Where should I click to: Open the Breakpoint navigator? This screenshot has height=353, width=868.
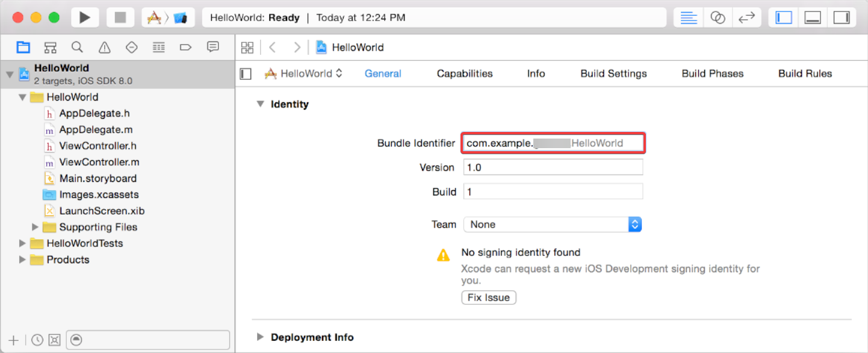click(185, 47)
